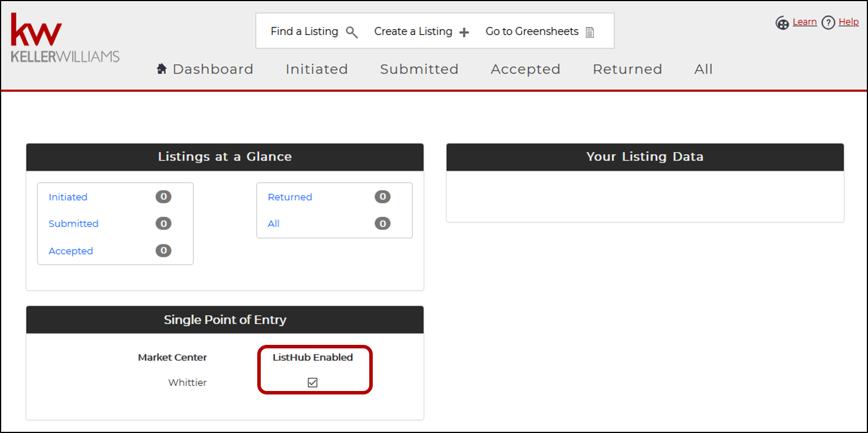Click Submitted link in Listings at a Glance

click(x=73, y=224)
